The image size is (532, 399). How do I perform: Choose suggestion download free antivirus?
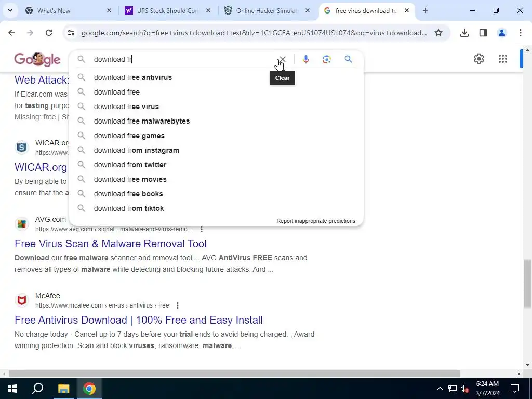[x=216, y=77]
